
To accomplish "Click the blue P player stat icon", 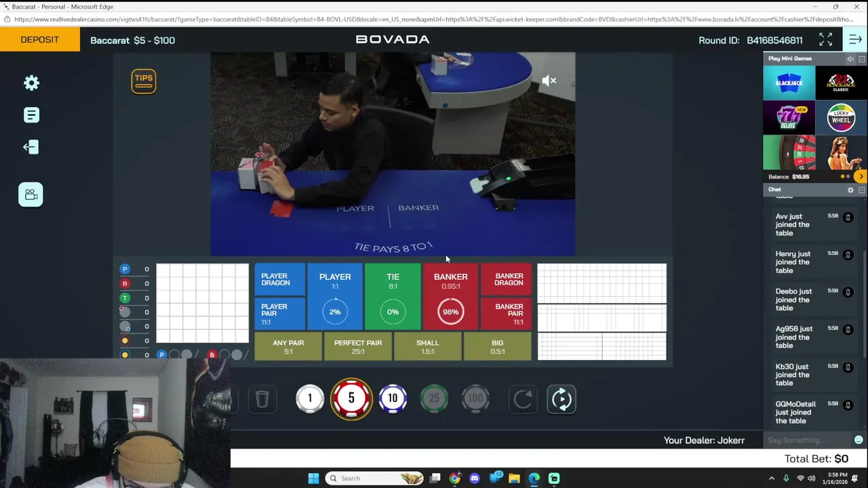I will 125,269.
